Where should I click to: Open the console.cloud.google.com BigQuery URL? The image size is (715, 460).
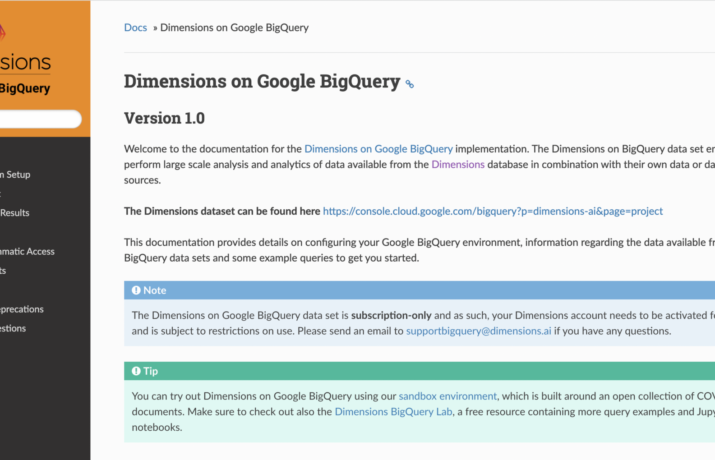coord(492,211)
